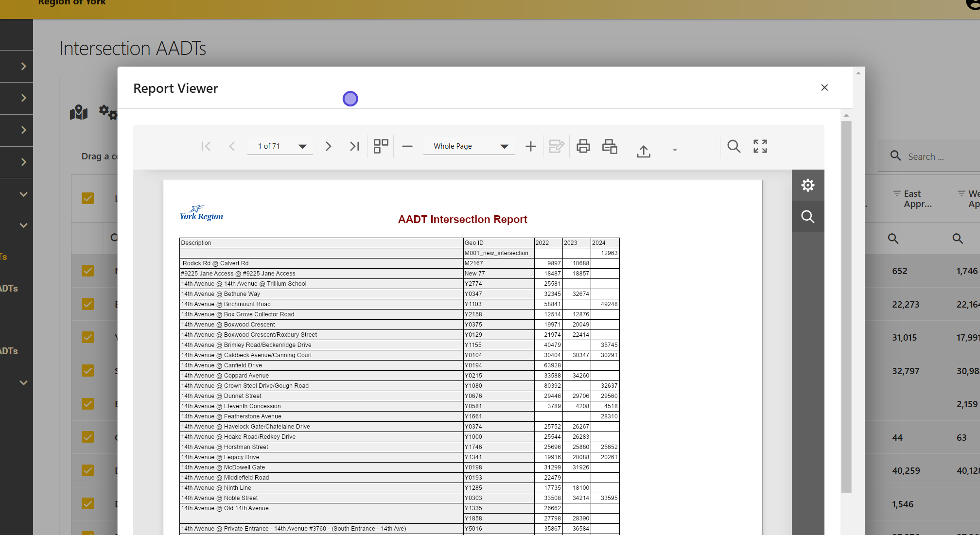Zoom in with plus icon

530,146
